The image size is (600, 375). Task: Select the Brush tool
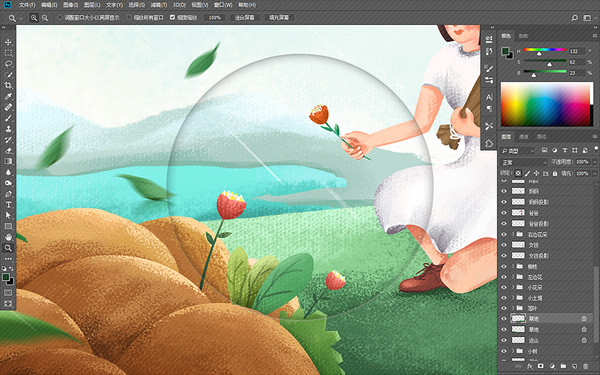(8, 118)
